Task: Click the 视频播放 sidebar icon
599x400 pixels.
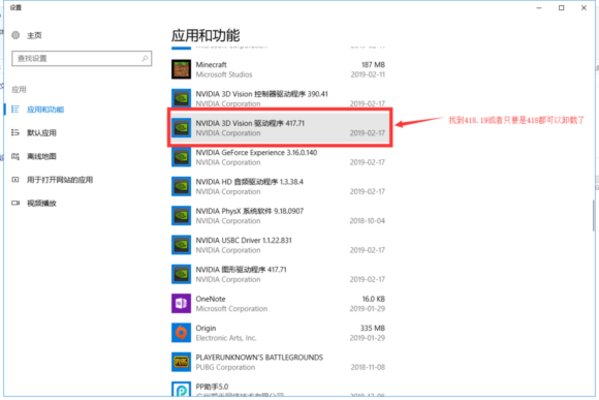Action: [x=15, y=203]
